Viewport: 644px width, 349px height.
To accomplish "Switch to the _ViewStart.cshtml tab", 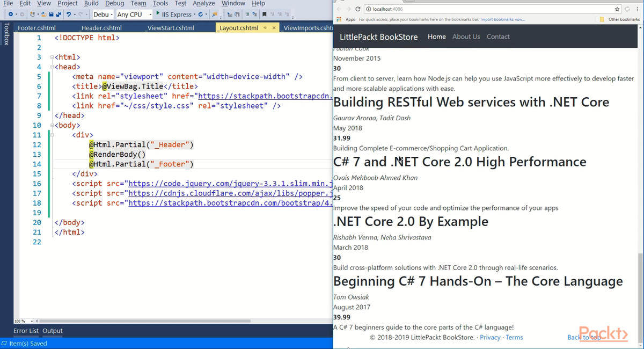I will [x=170, y=28].
